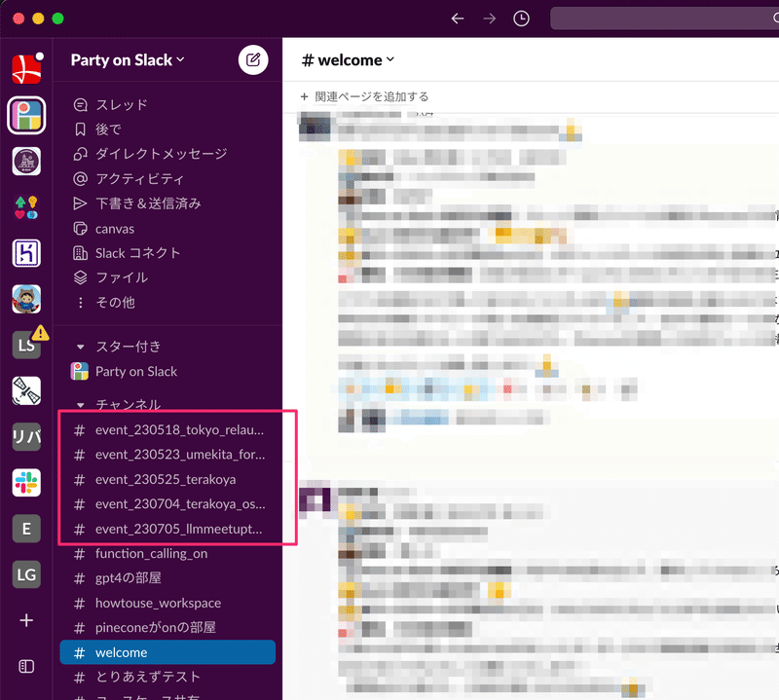Open the Party on Slack workspace menu
The height and width of the screenshot is (700, 779).
(x=128, y=60)
